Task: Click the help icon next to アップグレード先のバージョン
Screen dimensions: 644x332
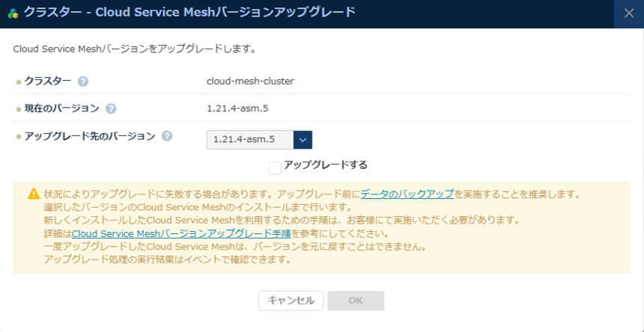Action: (167, 136)
